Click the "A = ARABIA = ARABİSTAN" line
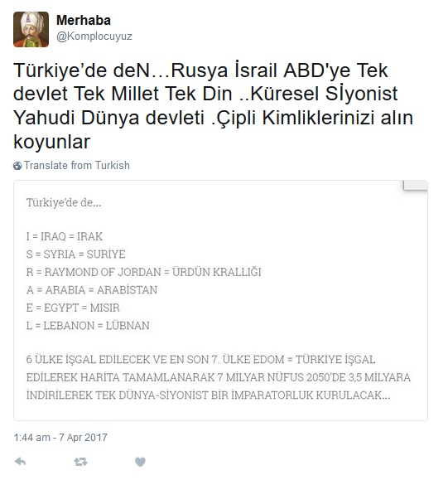Viewport: 448px width, 480px height. pyautogui.click(x=92, y=290)
